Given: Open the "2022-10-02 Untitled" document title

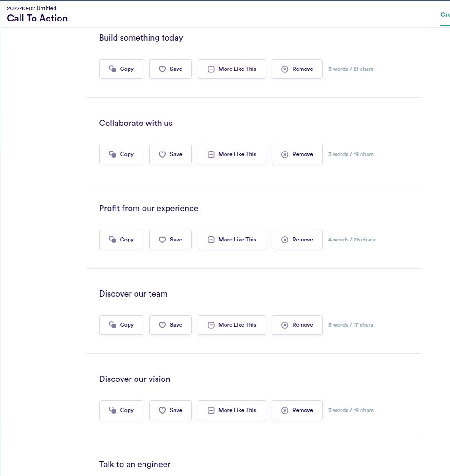Looking at the screenshot, I should [31, 8].
